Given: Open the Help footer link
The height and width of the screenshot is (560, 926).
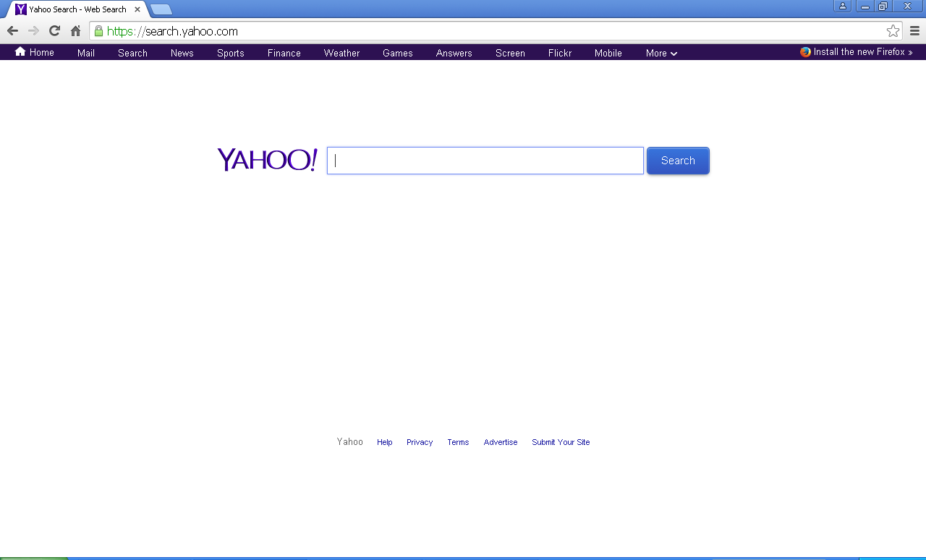Looking at the screenshot, I should (x=385, y=442).
